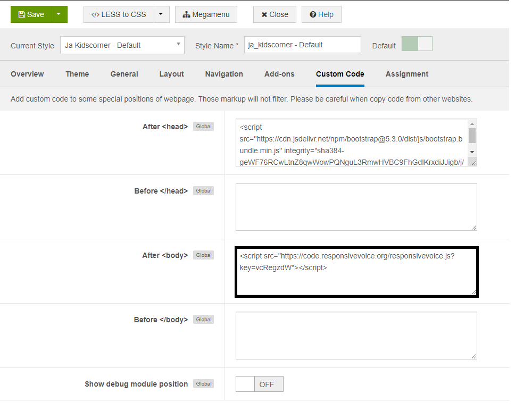The width and height of the screenshot is (532, 410).
Task: Click the Global badge beside Before </head>
Action: [204, 190]
